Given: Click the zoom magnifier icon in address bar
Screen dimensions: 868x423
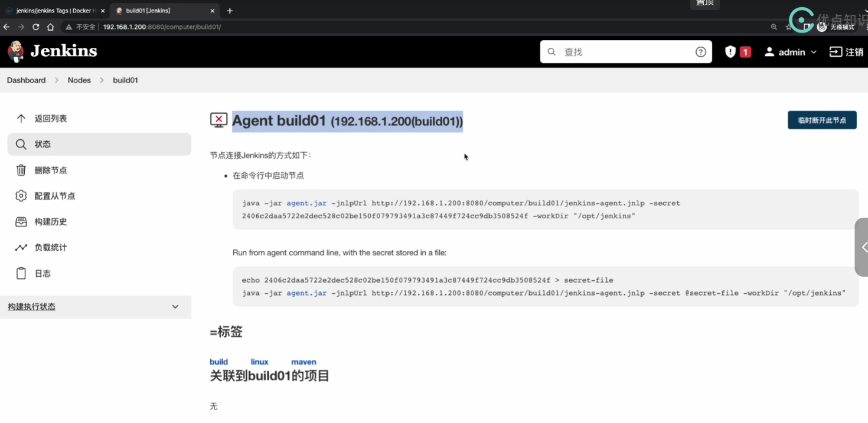Looking at the screenshot, I should click(774, 27).
